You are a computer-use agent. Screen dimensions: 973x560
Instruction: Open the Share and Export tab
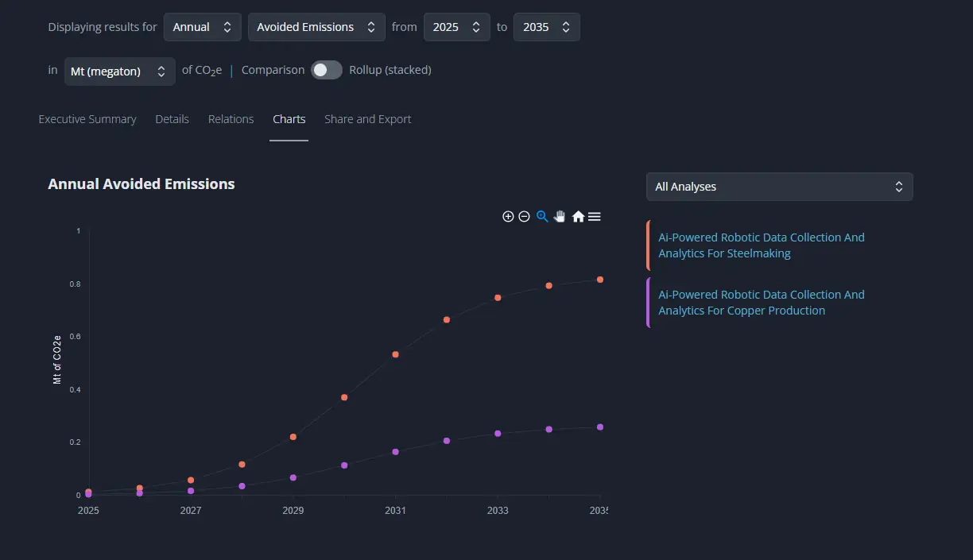point(367,119)
